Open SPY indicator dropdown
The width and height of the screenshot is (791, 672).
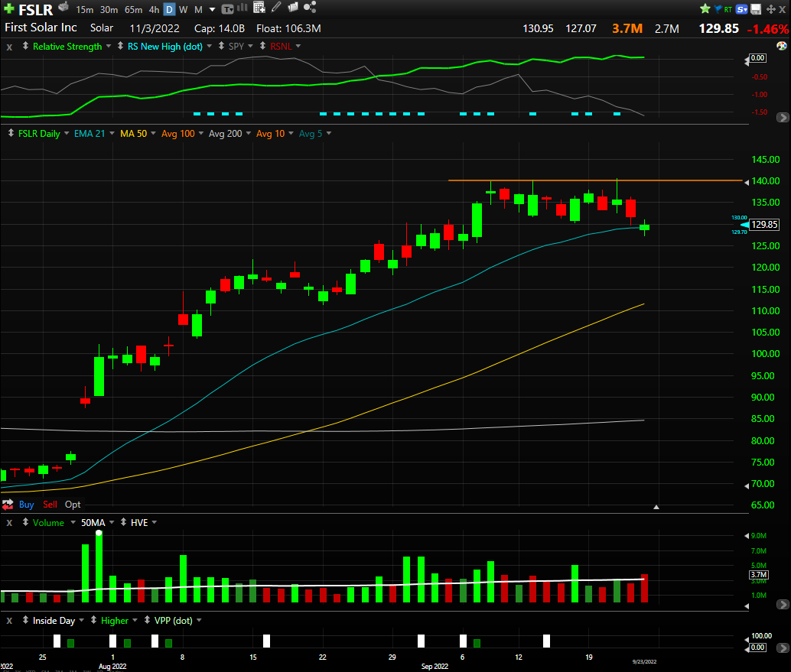(x=250, y=46)
